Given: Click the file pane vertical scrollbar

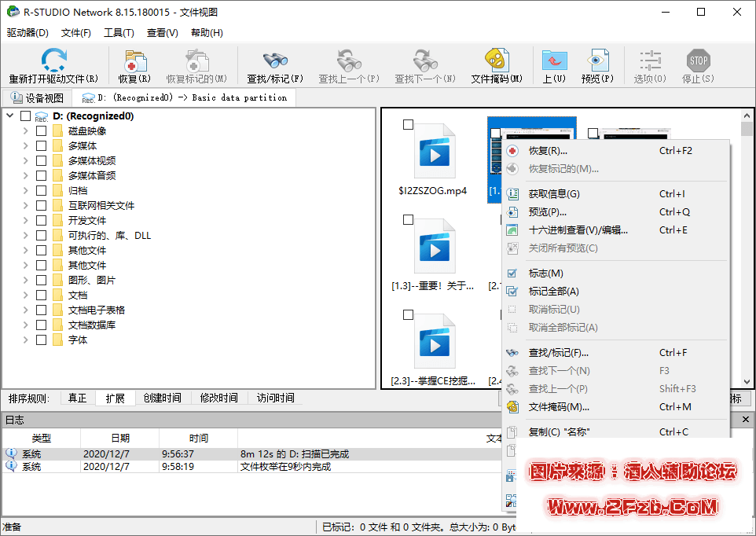Looking at the screenshot, I should (x=747, y=236).
